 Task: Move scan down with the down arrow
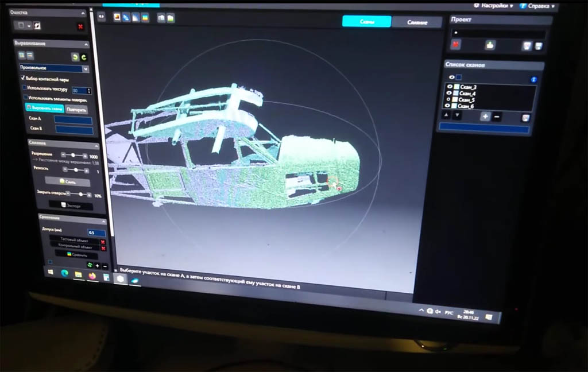click(x=457, y=115)
